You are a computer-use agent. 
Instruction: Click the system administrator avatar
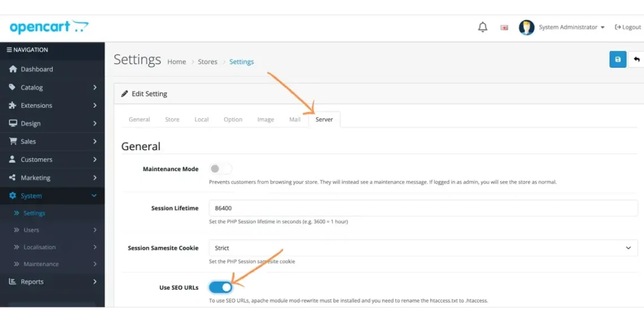[x=526, y=27]
